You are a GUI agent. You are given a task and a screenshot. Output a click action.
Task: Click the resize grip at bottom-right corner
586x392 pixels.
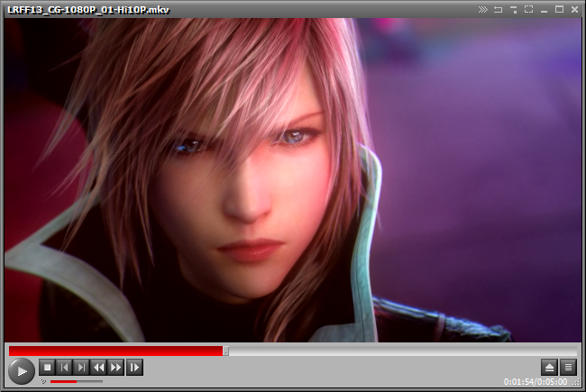click(577, 382)
